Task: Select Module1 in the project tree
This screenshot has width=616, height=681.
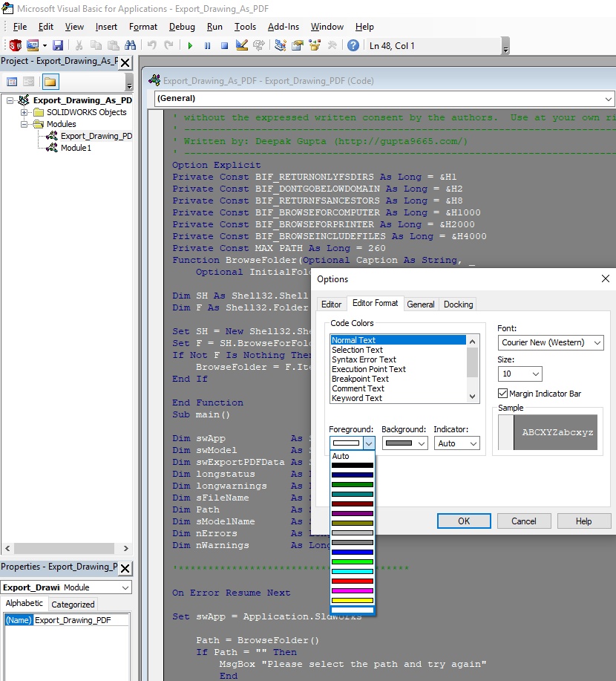Action: pyautogui.click(x=76, y=148)
